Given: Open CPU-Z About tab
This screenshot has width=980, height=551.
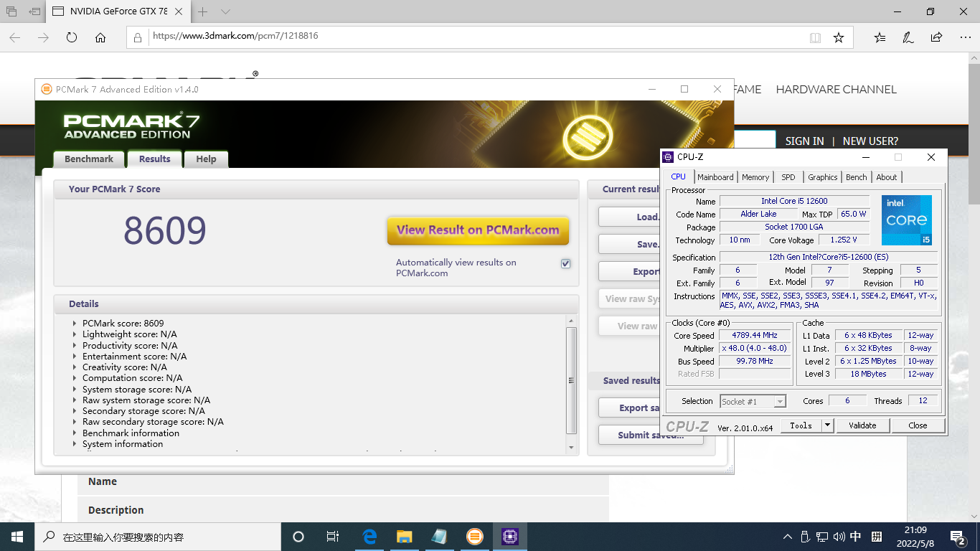Looking at the screenshot, I should click(887, 177).
